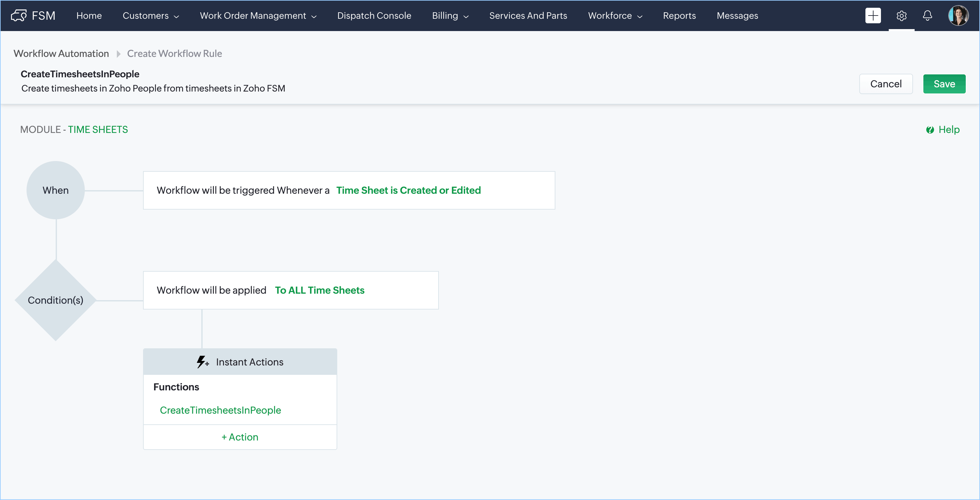Click the FSM truck logo icon
Viewport: 980px width, 500px height.
click(x=19, y=16)
